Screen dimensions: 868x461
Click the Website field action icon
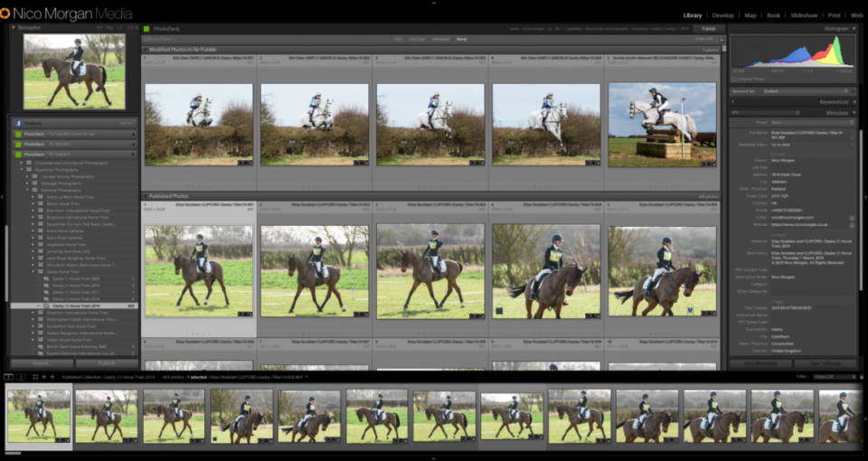point(852,225)
